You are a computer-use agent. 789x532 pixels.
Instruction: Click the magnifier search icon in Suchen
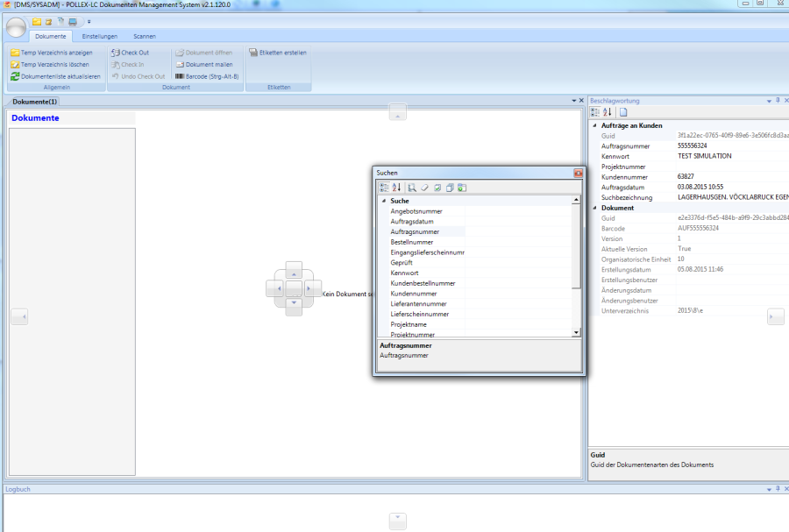click(x=412, y=188)
